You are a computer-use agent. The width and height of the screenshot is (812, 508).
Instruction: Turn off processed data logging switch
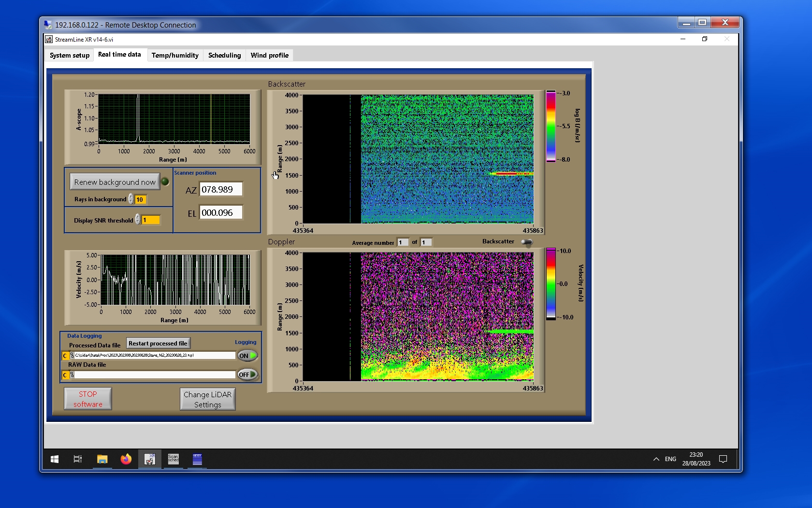(x=247, y=356)
